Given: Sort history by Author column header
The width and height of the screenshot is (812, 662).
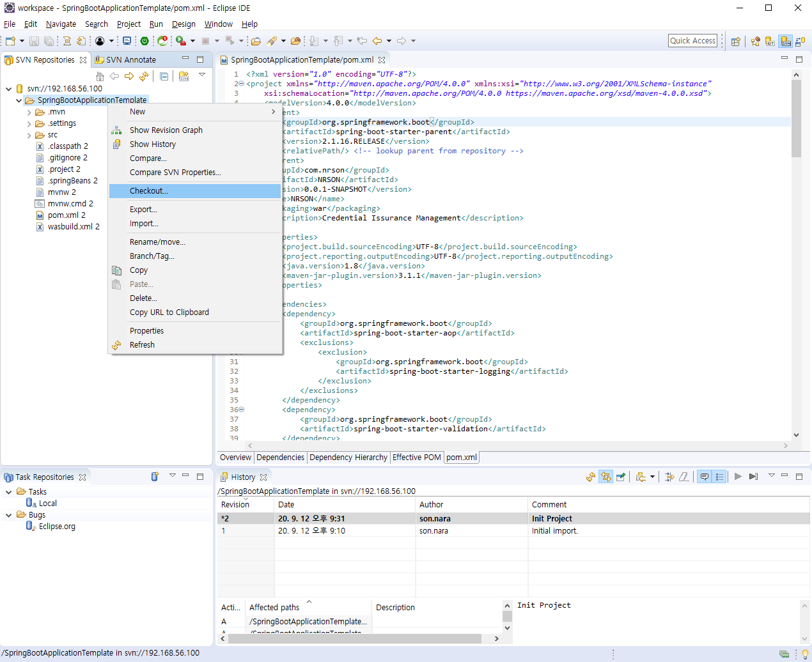Looking at the screenshot, I should 471,505.
